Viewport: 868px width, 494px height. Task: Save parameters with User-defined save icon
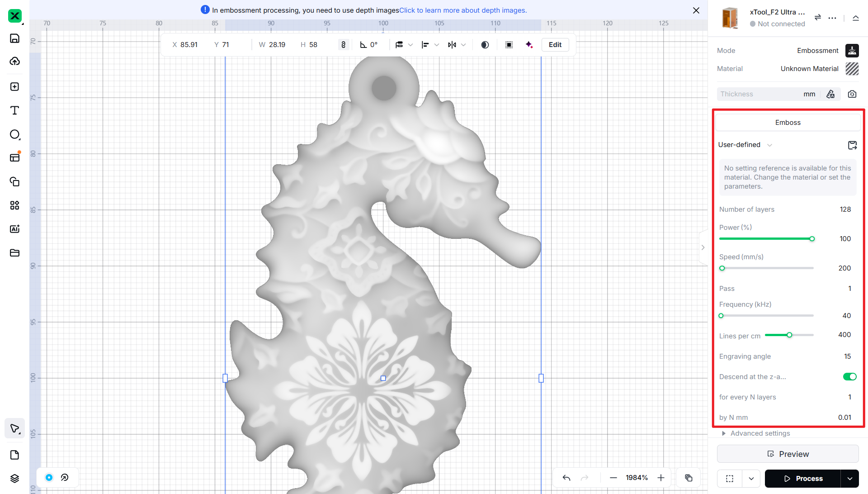pyautogui.click(x=852, y=145)
